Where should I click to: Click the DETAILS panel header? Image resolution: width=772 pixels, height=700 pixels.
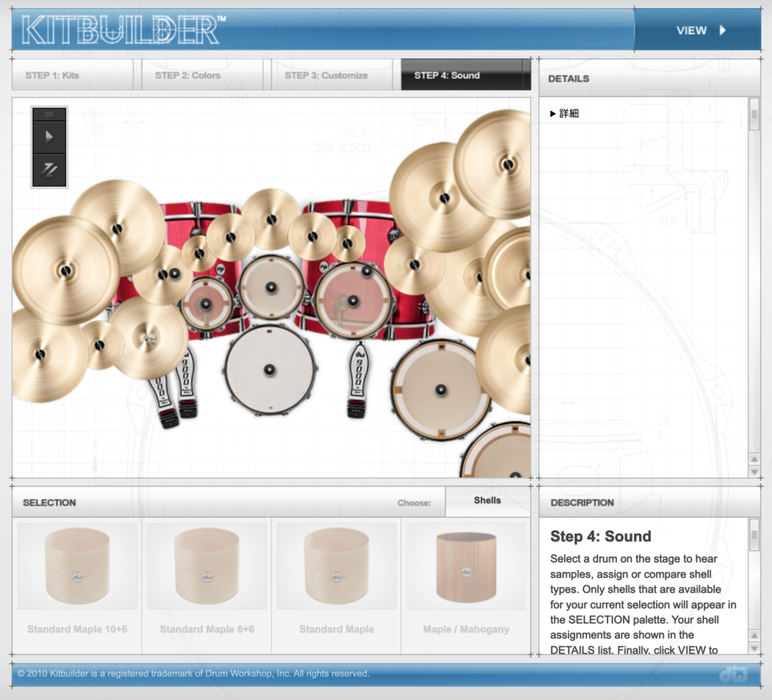(x=650, y=79)
